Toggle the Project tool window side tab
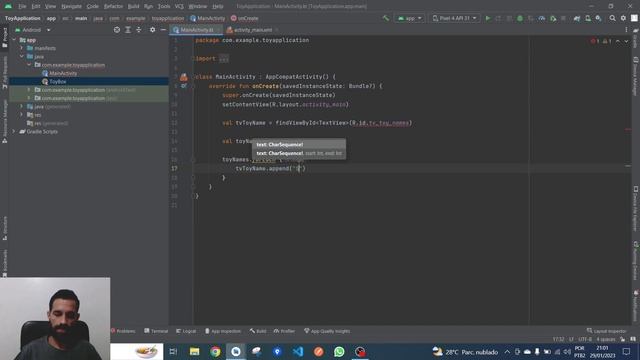Image resolution: width=640 pixels, height=360 pixels. click(x=4, y=38)
